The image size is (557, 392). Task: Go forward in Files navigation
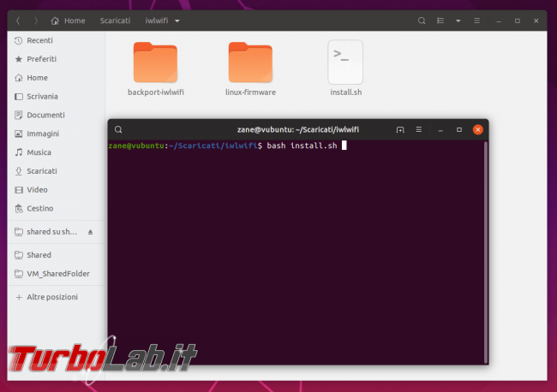click(x=36, y=21)
